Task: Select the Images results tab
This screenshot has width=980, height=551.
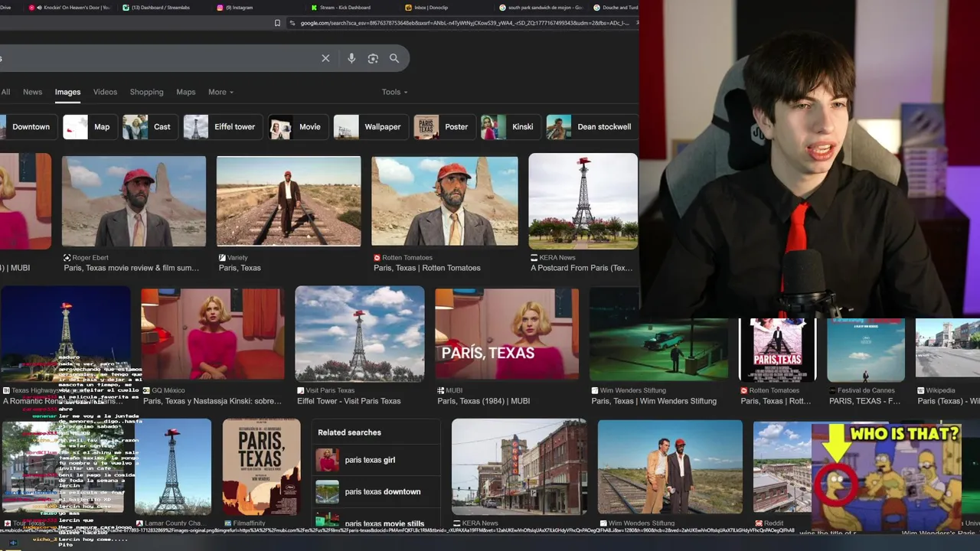Action: pyautogui.click(x=67, y=92)
